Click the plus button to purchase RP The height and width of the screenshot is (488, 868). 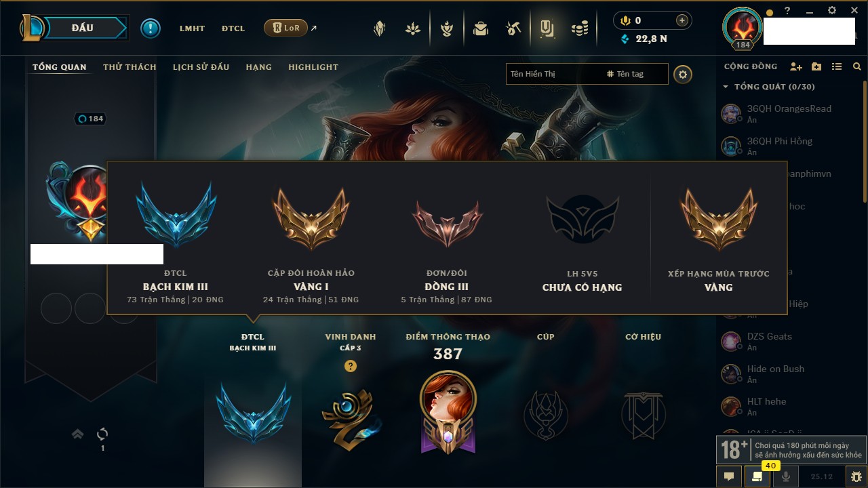point(682,20)
